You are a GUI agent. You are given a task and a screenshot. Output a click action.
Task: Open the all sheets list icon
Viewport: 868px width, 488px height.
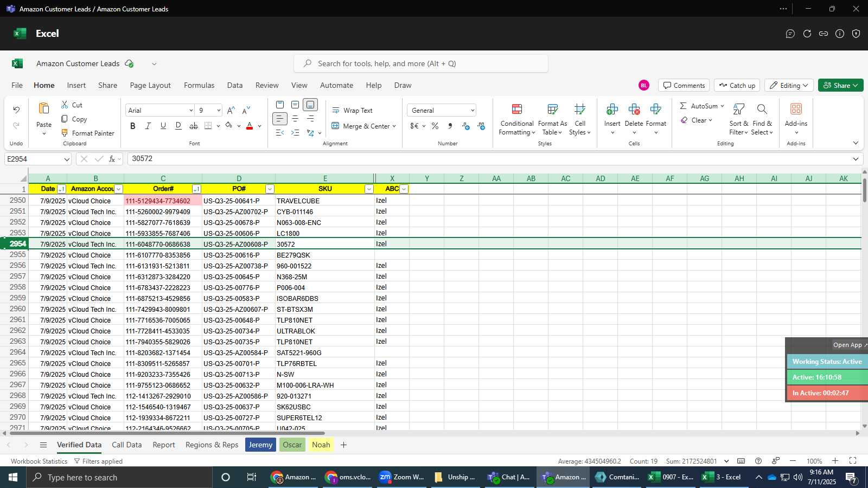click(x=43, y=445)
